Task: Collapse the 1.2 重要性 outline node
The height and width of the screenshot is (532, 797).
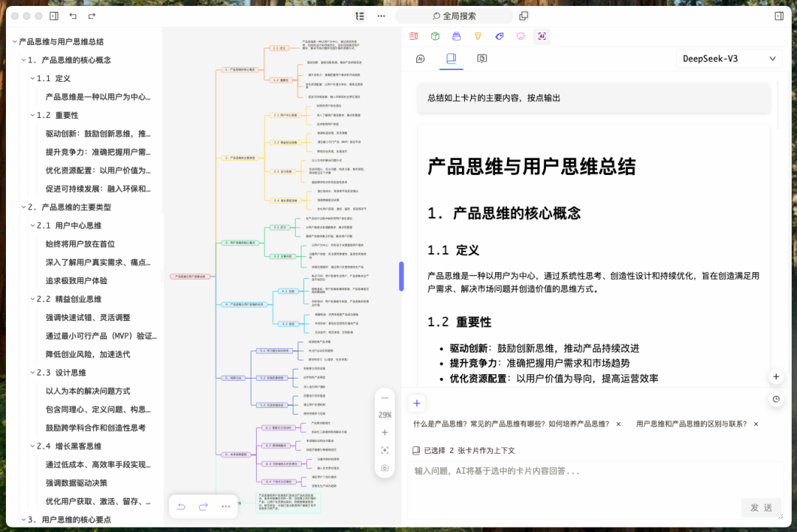Action: click(x=32, y=115)
